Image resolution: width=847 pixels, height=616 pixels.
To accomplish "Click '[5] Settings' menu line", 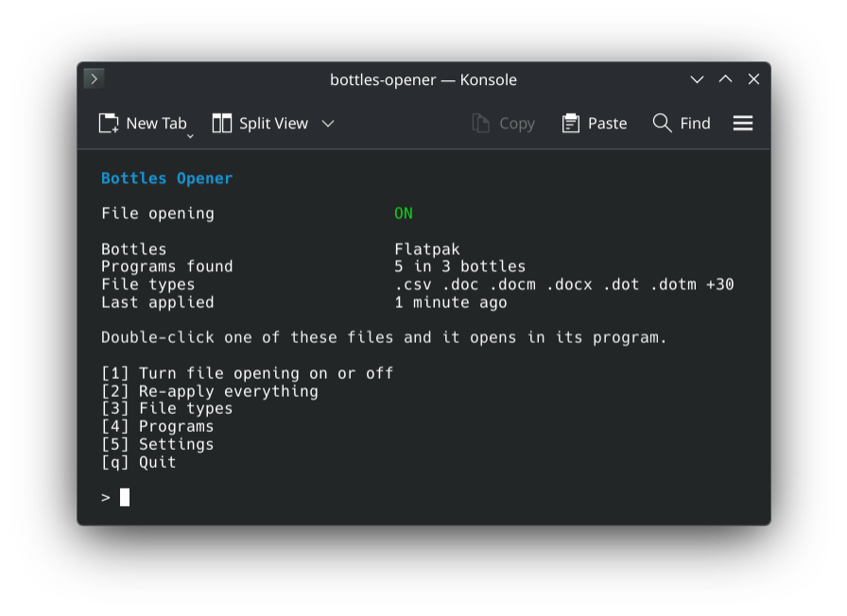I will (x=157, y=444).
